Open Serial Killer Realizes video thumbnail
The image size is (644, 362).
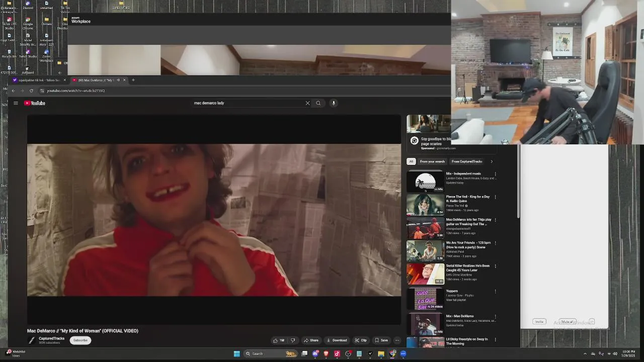click(x=425, y=274)
